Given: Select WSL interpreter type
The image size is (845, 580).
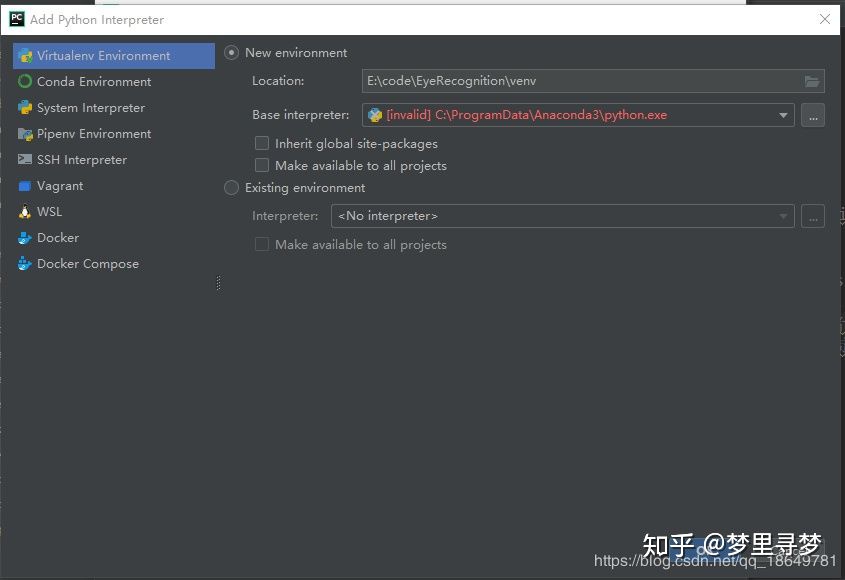Looking at the screenshot, I should [x=114, y=212].
